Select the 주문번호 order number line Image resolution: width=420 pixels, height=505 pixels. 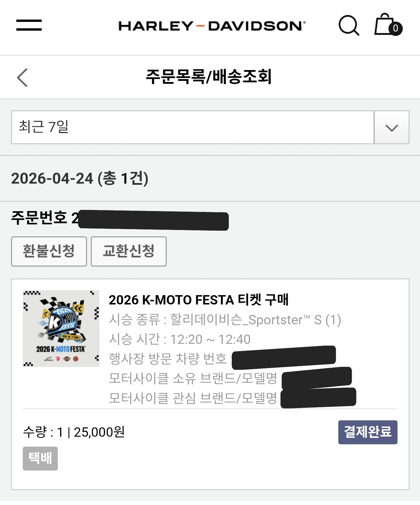[120, 218]
